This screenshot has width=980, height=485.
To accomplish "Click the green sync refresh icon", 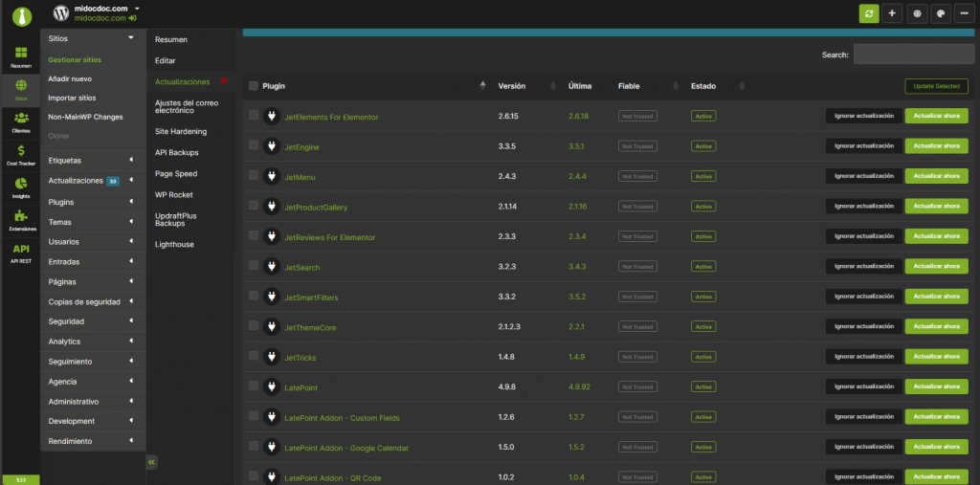I will [x=869, y=13].
